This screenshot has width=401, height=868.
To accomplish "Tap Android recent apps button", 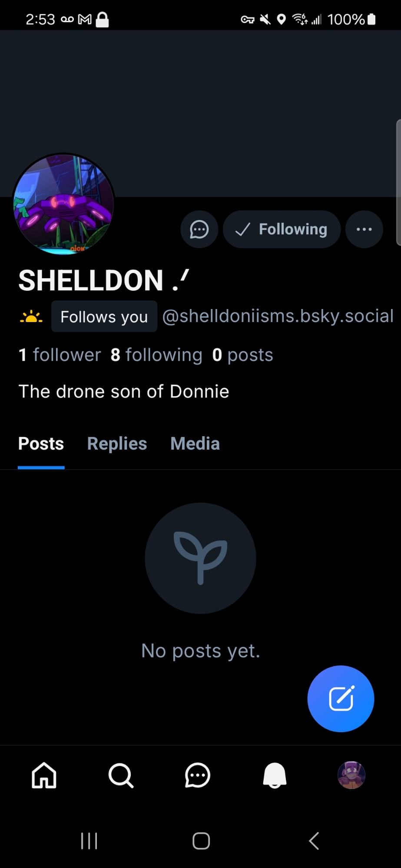I will (x=89, y=841).
